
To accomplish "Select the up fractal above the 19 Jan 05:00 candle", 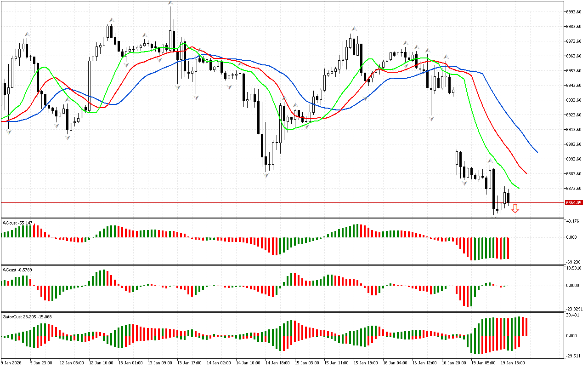I will 490,161.
